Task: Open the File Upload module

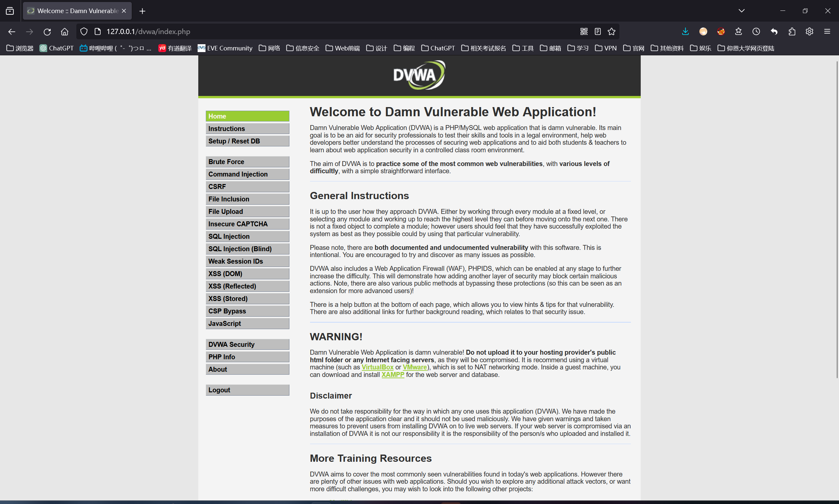Action: (247, 212)
